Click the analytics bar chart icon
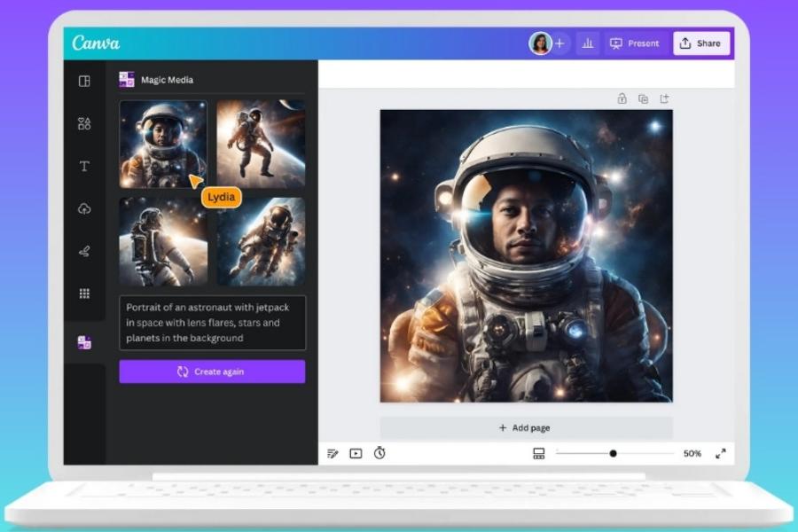The width and height of the screenshot is (798, 532). pyautogui.click(x=588, y=43)
